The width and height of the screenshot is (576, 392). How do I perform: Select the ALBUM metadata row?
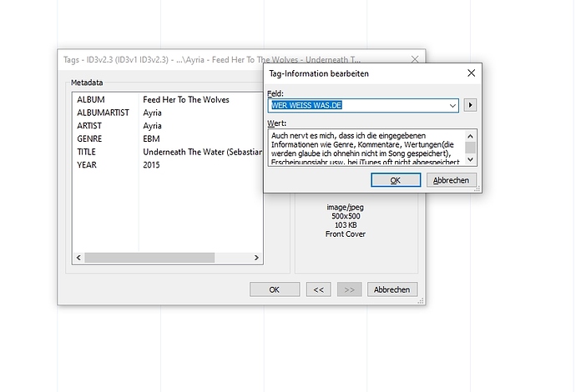[168, 99]
